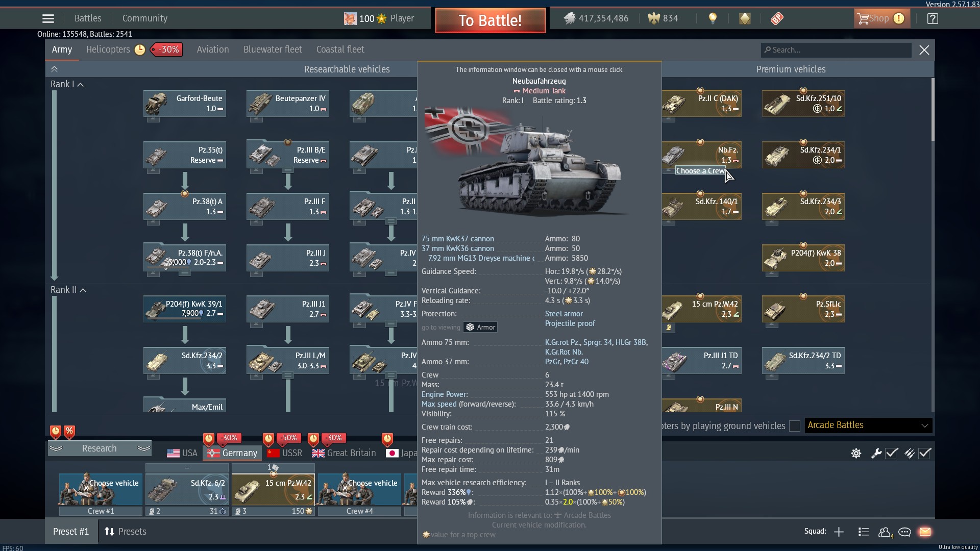
Task: Click the clock booster icon above Research
Action: pyautogui.click(x=56, y=432)
